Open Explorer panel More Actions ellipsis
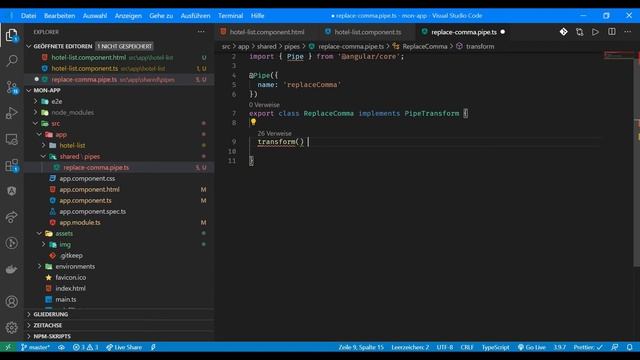This screenshot has width=640, height=360. [x=201, y=32]
